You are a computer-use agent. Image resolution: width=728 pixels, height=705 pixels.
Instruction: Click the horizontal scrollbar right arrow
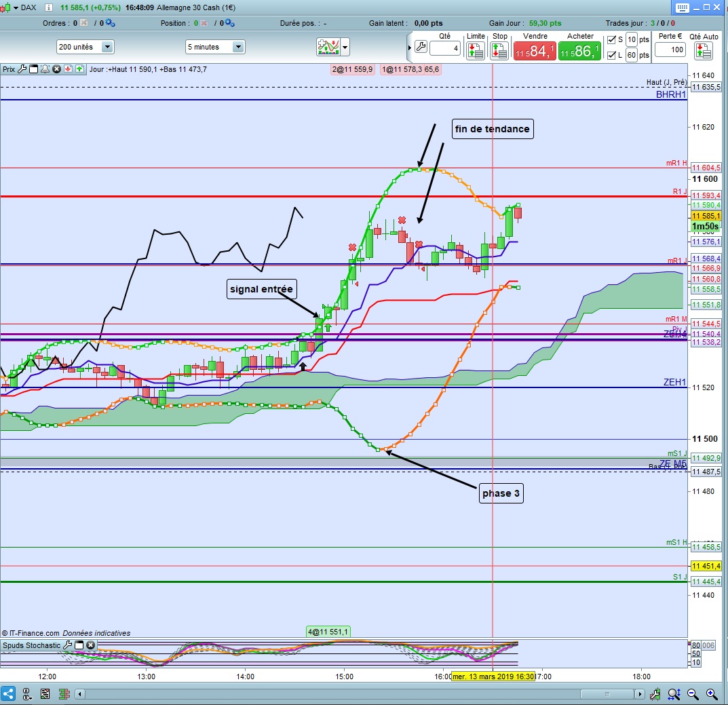(x=640, y=694)
